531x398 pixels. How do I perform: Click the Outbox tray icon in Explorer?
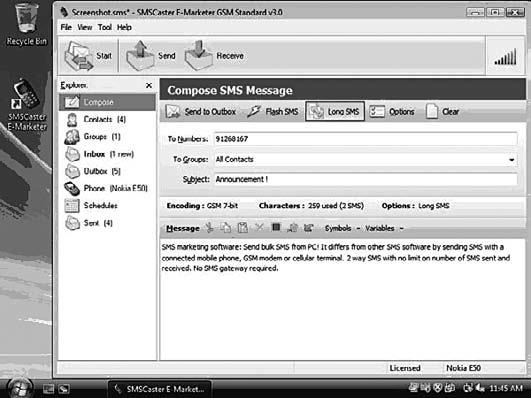point(72,171)
